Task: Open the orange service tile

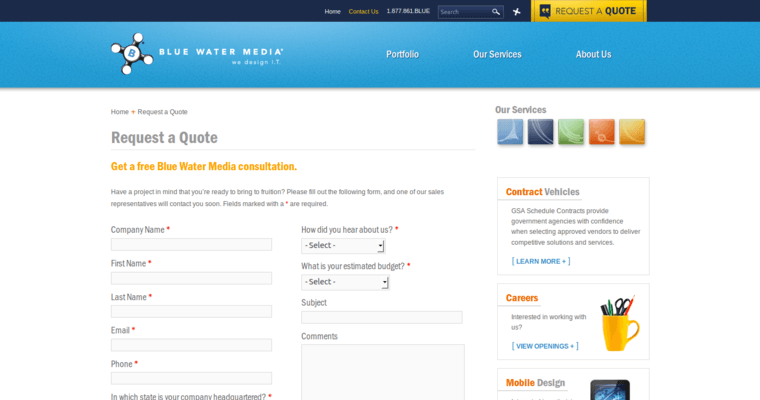Action: coord(602,132)
